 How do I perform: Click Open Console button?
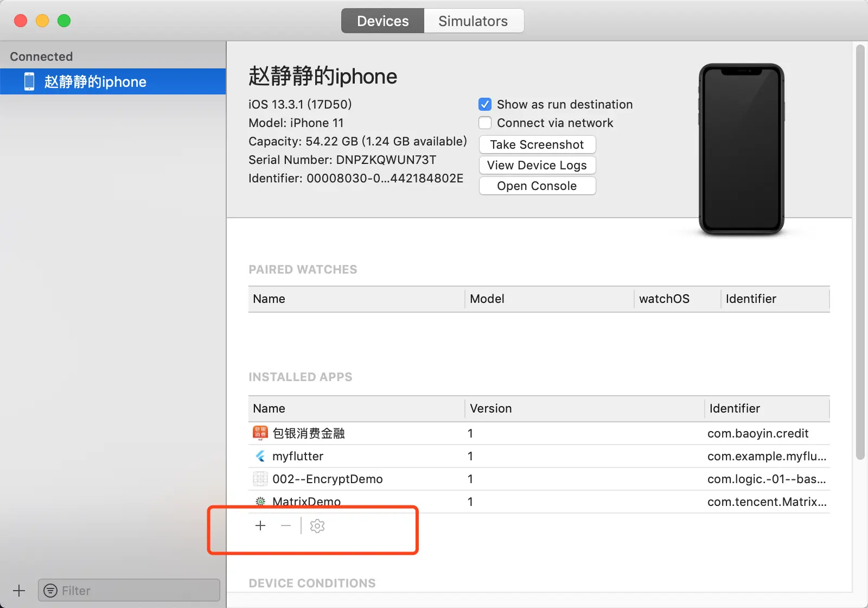[x=537, y=186]
